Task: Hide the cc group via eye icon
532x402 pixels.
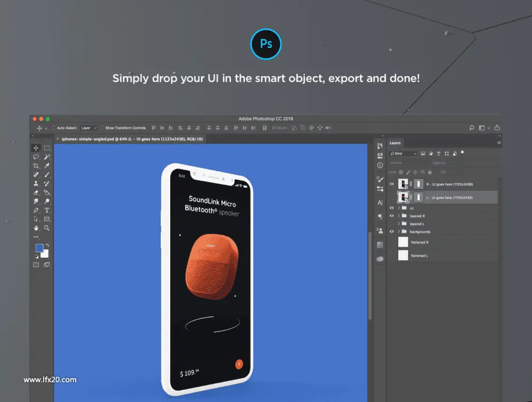Action: (x=392, y=208)
